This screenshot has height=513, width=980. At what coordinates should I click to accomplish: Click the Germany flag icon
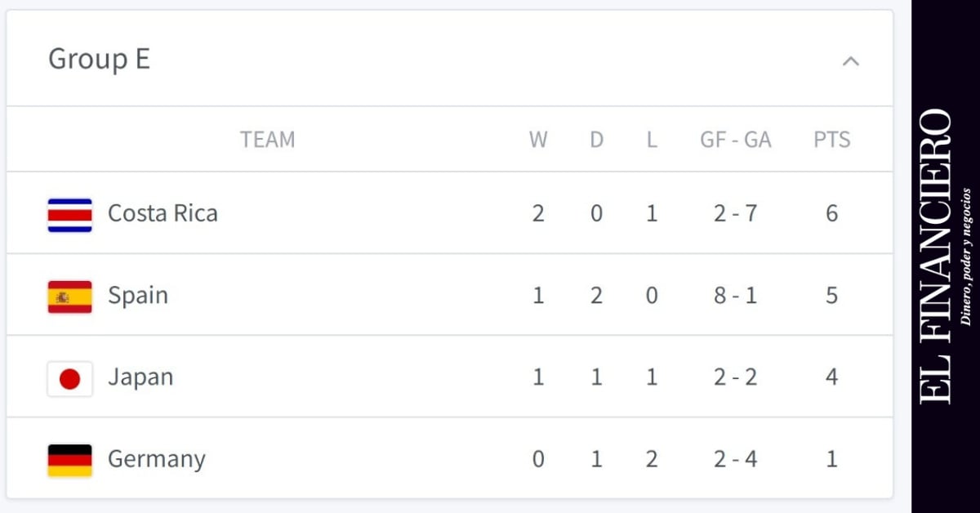click(x=69, y=460)
